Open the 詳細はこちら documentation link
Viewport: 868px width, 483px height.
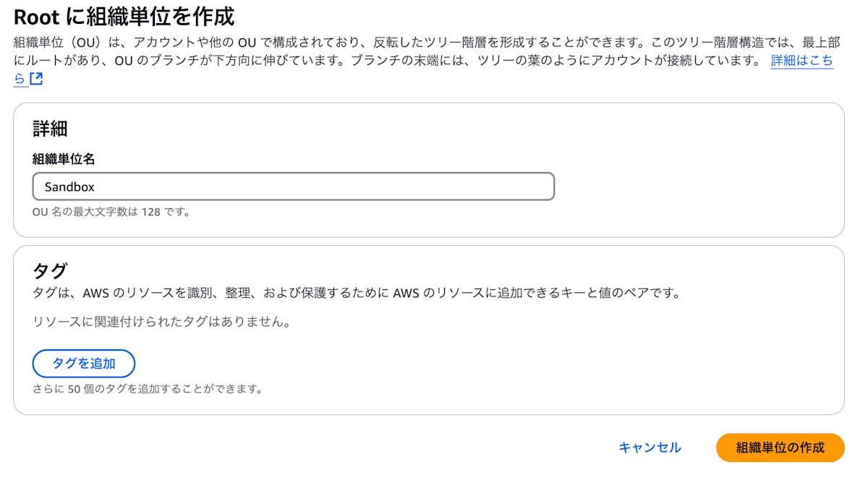[803, 60]
